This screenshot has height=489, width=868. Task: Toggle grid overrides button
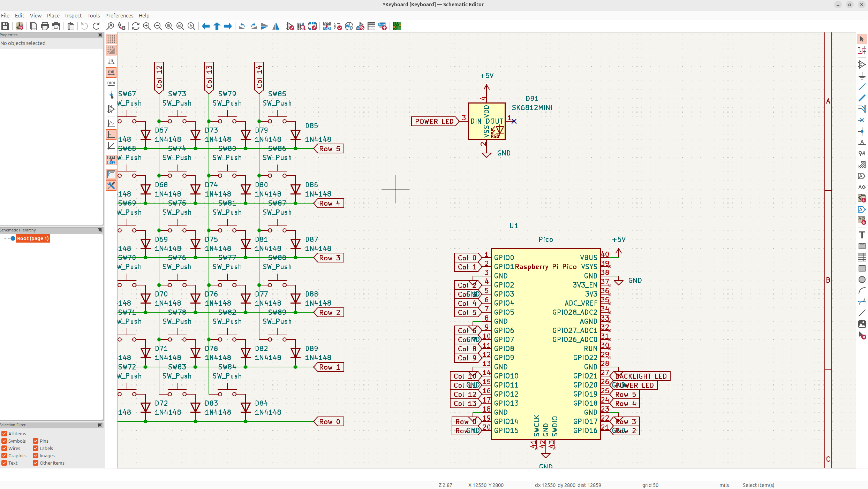click(x=111, y=50)
